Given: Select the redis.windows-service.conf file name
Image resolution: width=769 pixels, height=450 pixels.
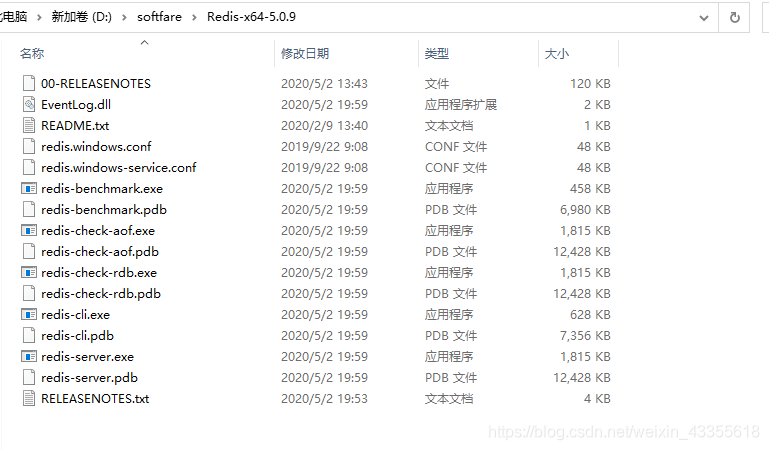Looking at the screenshot, I should coord(119,168).
